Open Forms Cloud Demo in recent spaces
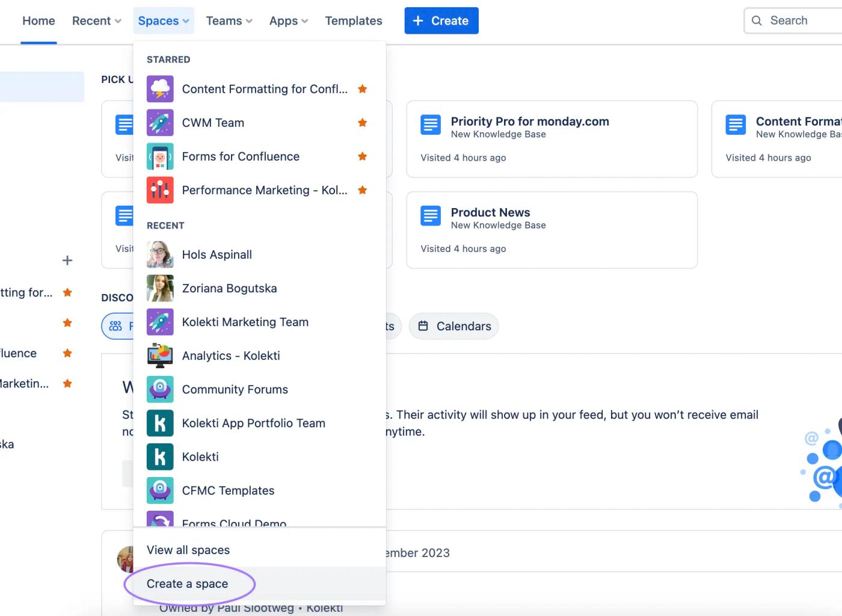This screenshot has height=616, width=842. pyautogui.click(x=259, y=518)
